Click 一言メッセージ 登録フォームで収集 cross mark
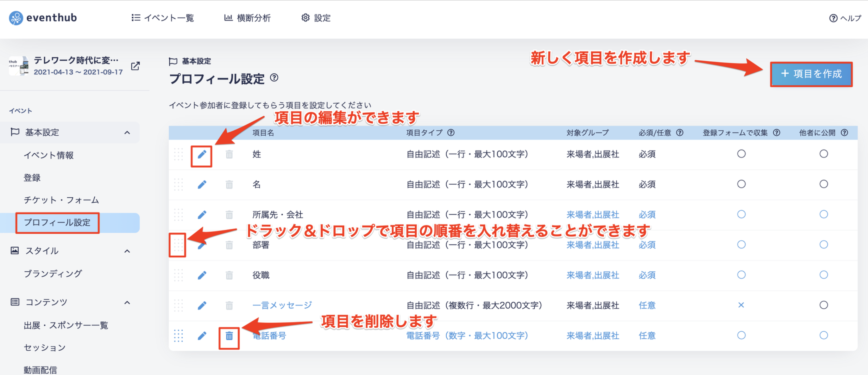The width and height of the screenshot is (868, 375). [741, 305]
